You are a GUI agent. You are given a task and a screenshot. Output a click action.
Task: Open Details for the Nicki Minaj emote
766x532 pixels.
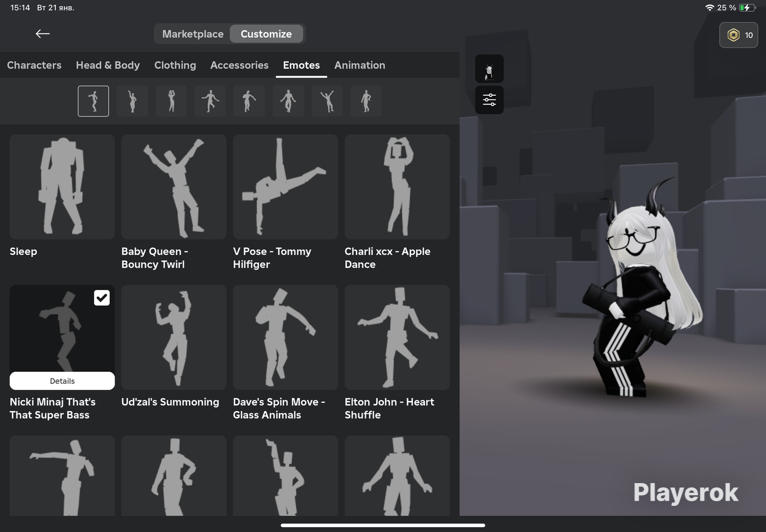pos(62,381)
